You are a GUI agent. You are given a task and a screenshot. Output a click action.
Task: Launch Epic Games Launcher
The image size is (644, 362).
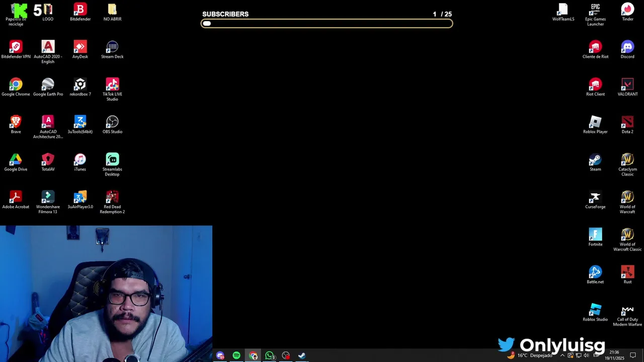(595, 14)
